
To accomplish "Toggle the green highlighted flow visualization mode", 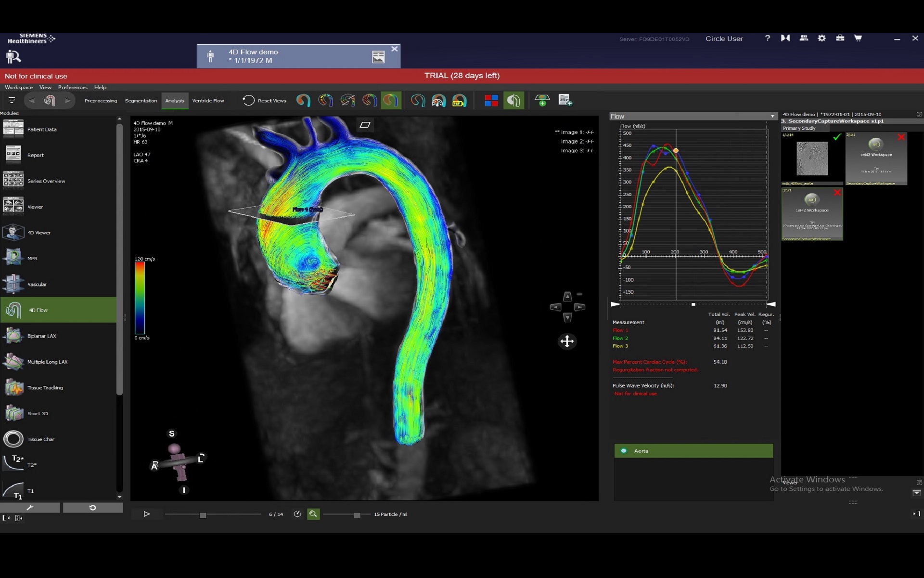I will [x=390, y=101].
